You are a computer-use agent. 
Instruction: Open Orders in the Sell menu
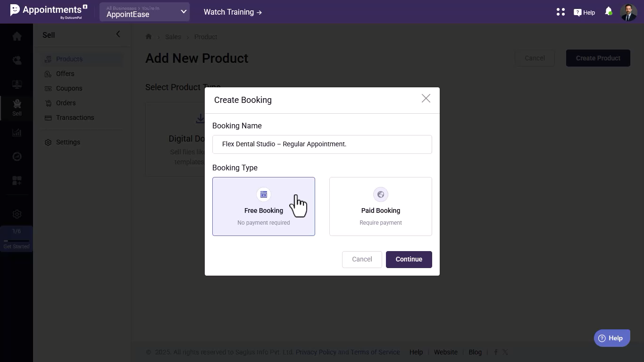pos(66,103)
